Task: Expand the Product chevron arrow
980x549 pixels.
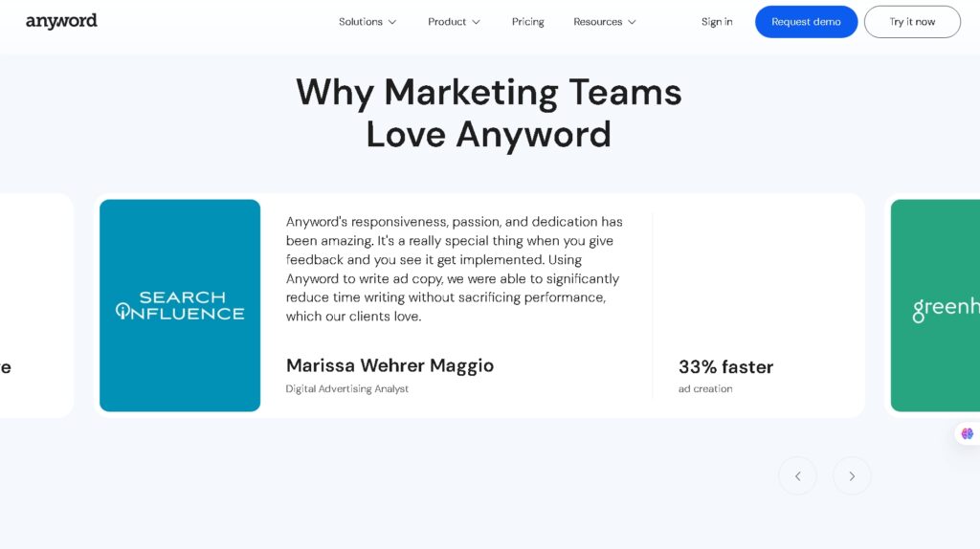Action: (x=477, y=22)
